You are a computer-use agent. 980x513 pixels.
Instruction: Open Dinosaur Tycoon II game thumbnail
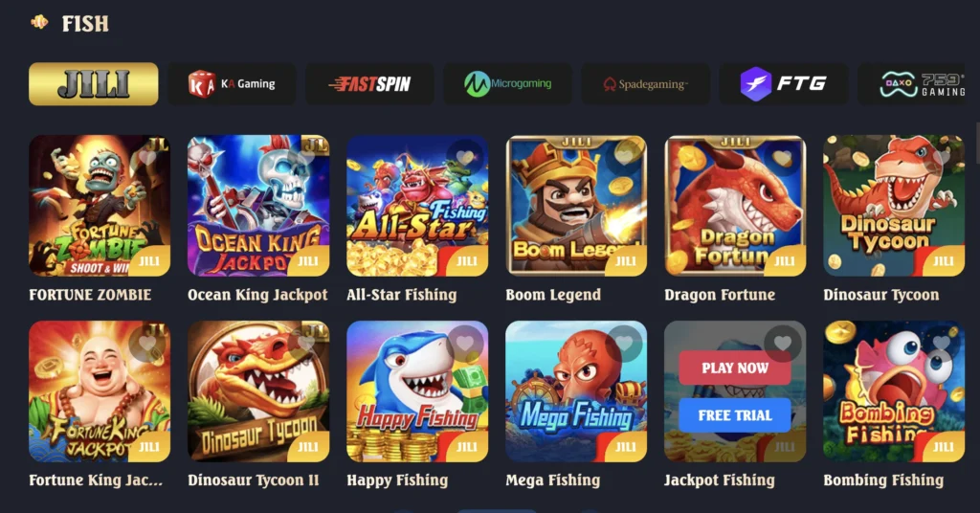[x=258, y=391]
